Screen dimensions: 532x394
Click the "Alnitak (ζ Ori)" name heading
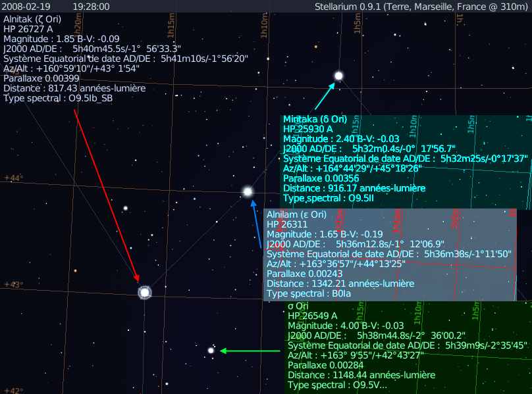32,19
